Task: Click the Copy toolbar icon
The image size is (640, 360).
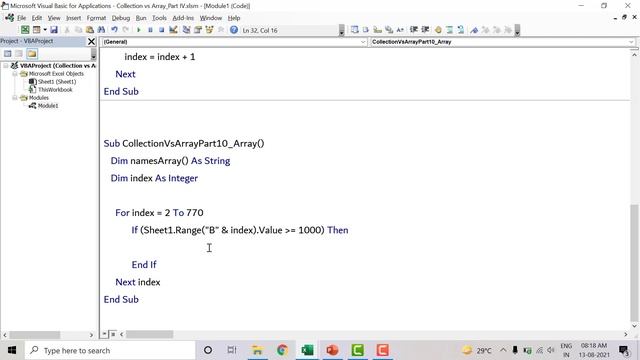Action: click(x=78, y=30)
